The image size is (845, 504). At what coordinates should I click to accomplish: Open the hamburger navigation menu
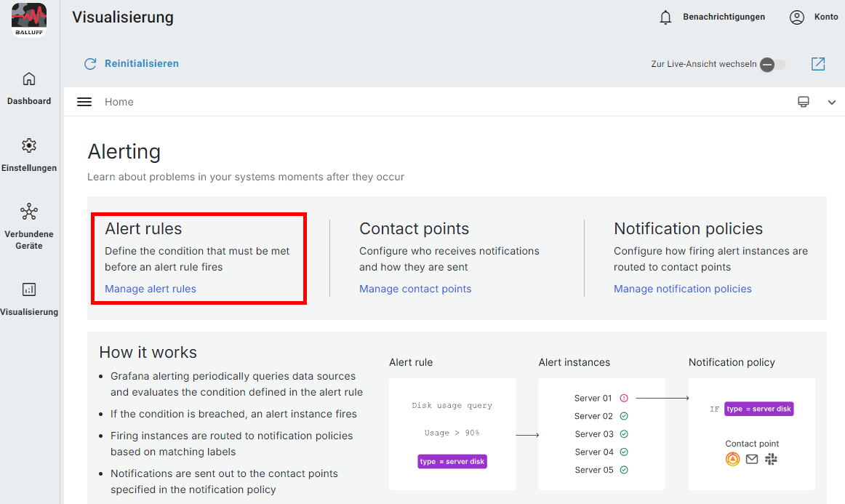pos(84,102)
